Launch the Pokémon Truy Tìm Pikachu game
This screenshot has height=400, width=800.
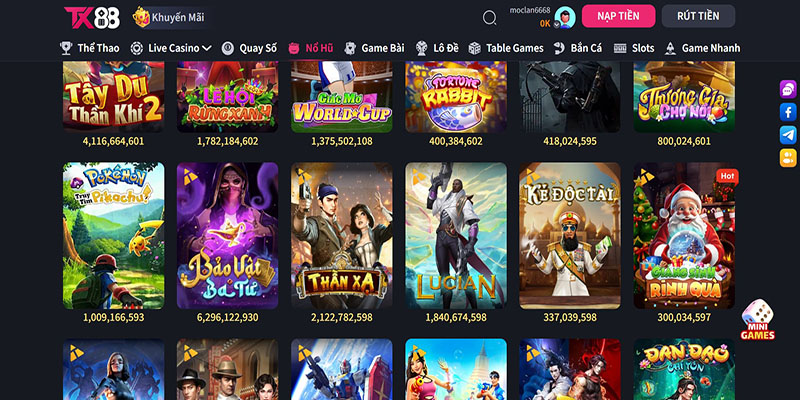tap(113, 236)
